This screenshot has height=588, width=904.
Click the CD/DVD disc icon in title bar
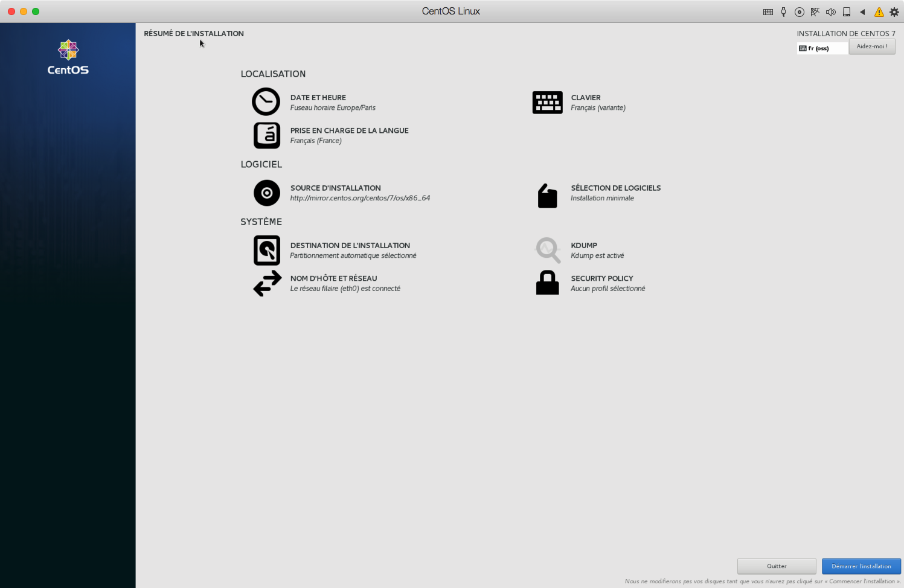pos(799,11)
